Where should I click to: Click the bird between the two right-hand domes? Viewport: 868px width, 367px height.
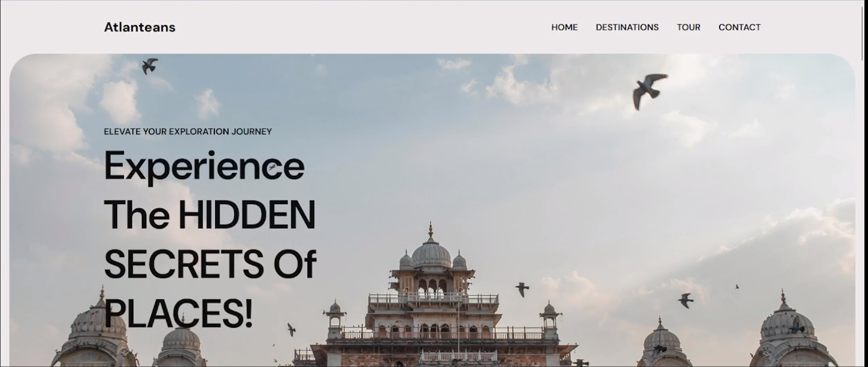[x=685, y=300]
